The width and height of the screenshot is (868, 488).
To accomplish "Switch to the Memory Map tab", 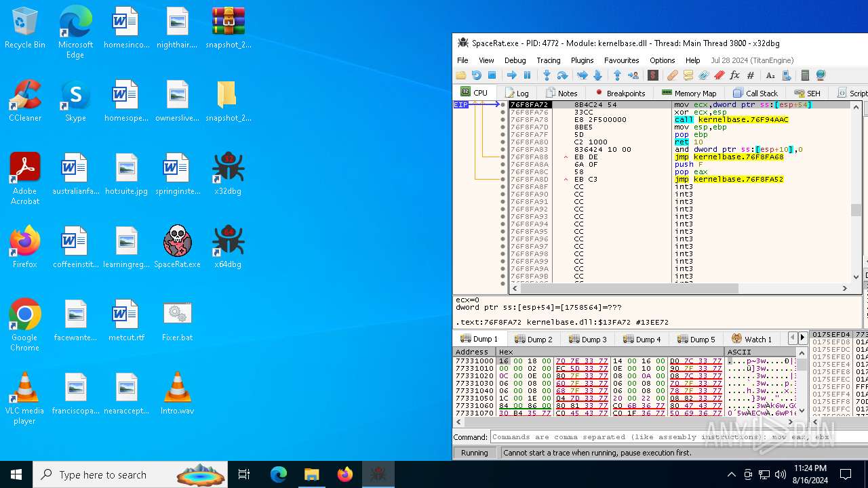I will click(689, 93).
